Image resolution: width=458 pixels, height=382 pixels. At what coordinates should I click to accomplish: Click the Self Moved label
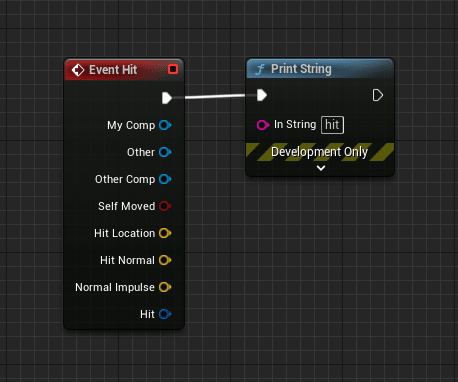(127, 206)
